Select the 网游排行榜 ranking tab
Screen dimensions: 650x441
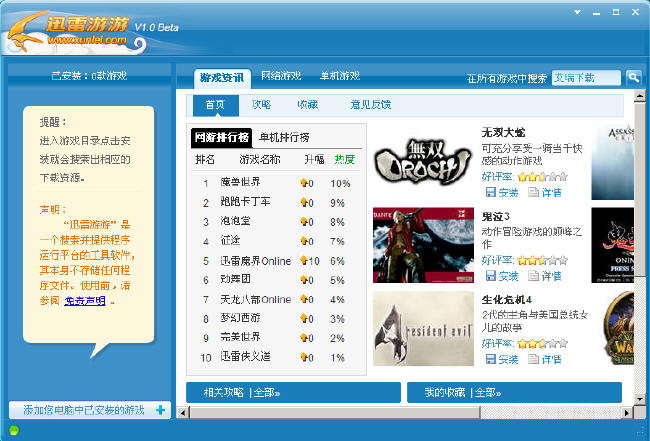pyautogui.click(x=221, y=138)
